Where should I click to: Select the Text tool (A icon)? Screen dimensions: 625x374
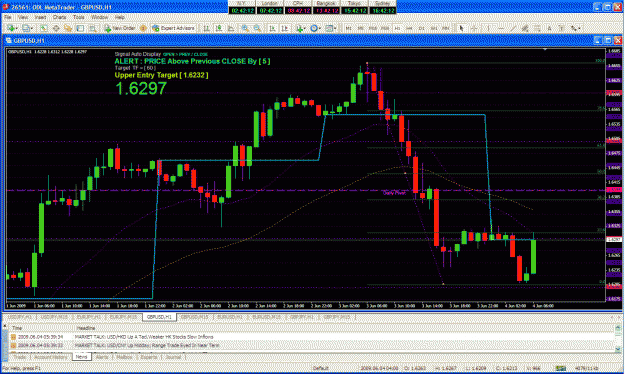pos(549,28)
